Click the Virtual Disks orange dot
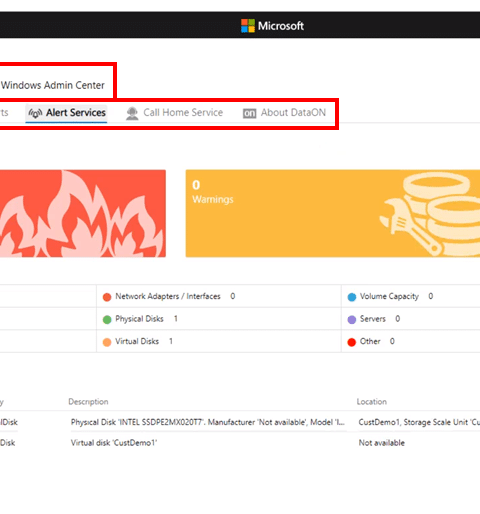 point(107,342)
